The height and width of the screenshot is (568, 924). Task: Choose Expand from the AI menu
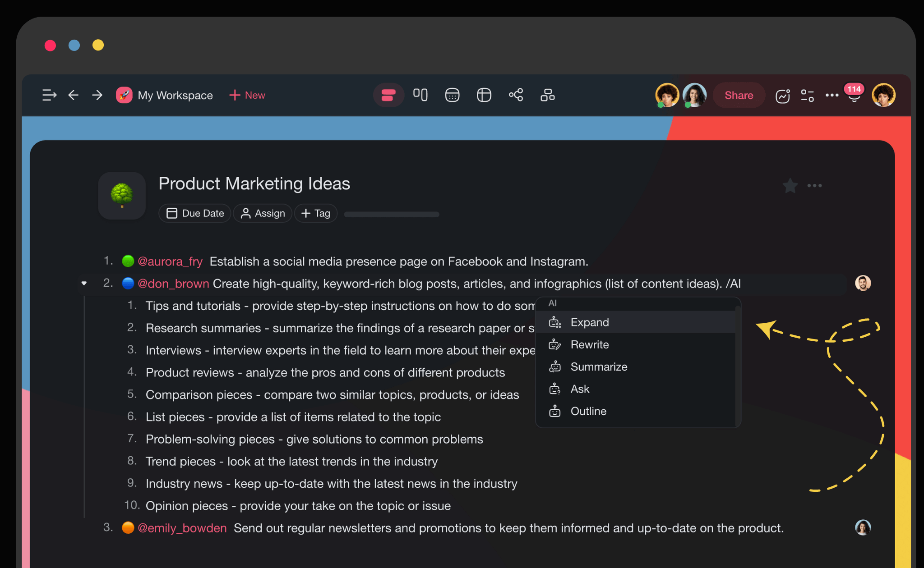635,322
